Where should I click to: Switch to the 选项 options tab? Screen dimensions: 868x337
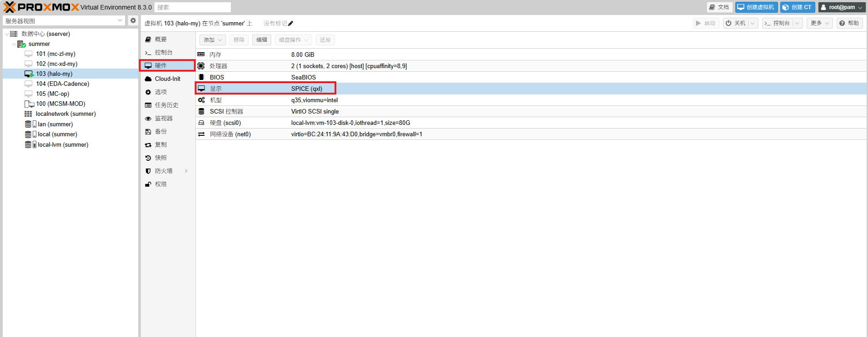pyautogui.click(x=161, y=92)
